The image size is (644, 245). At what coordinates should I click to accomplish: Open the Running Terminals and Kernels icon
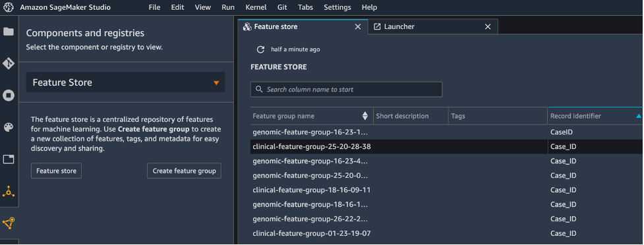[x=9, y=95]
